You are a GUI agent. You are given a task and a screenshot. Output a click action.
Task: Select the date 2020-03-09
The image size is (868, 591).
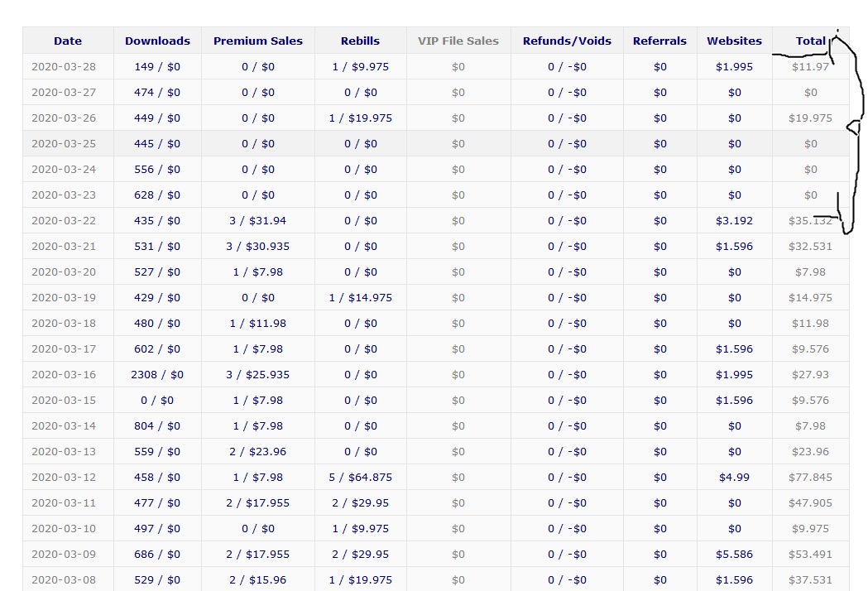pos(64,555)
